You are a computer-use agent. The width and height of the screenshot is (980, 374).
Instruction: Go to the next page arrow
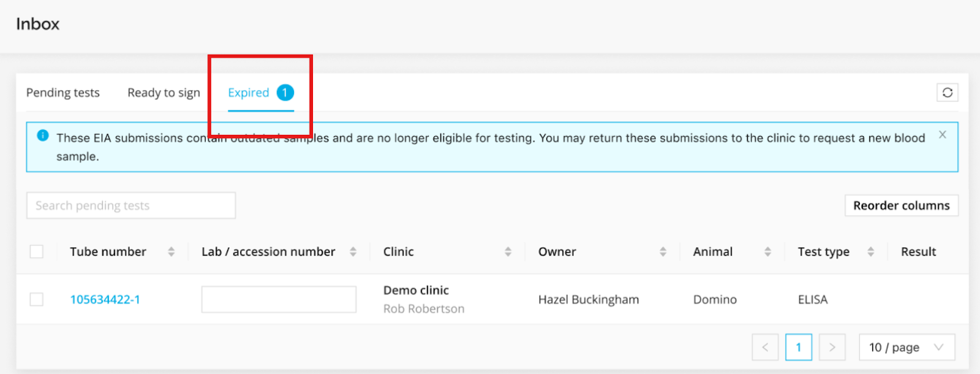coord(832,348)
